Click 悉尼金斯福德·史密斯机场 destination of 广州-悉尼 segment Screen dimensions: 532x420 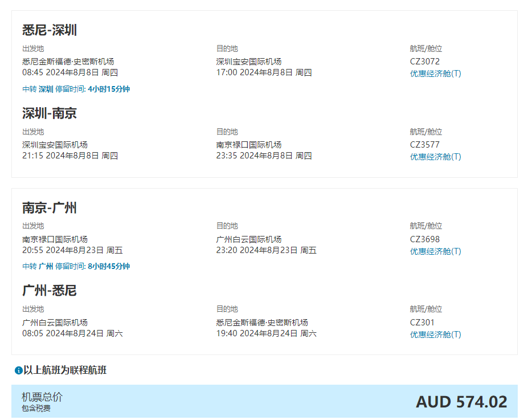click(x=262, y=323)
